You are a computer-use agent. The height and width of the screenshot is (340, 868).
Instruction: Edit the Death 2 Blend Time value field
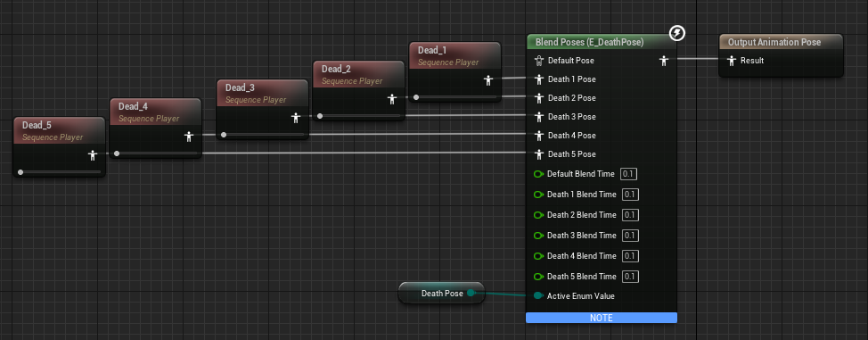pyautogui.click(x=630, y=215)
